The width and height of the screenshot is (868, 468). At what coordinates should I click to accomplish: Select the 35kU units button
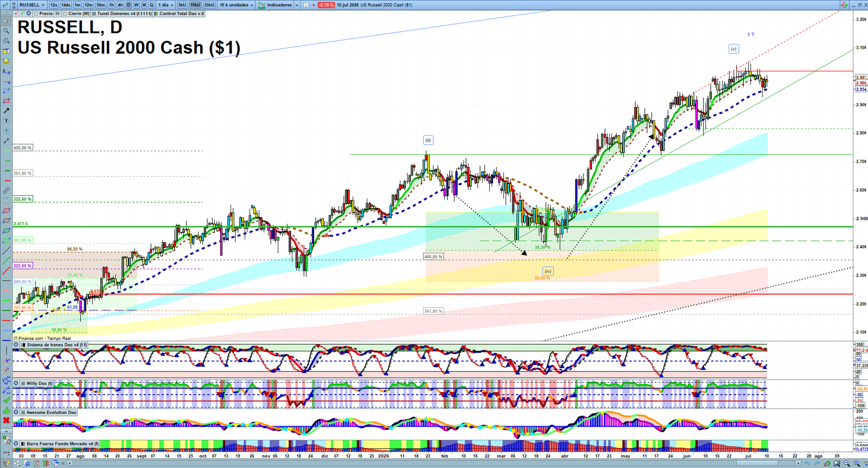(x=209, y=5)
